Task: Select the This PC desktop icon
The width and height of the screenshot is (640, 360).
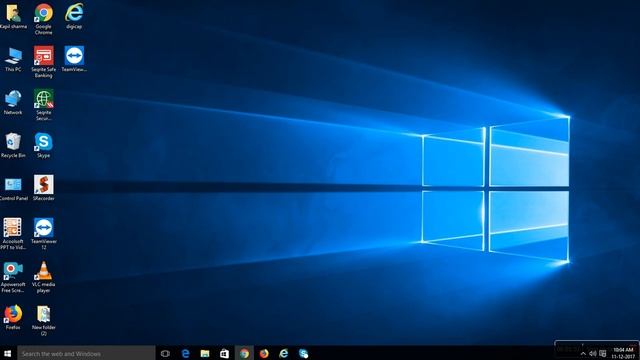Action: point(13,60)
